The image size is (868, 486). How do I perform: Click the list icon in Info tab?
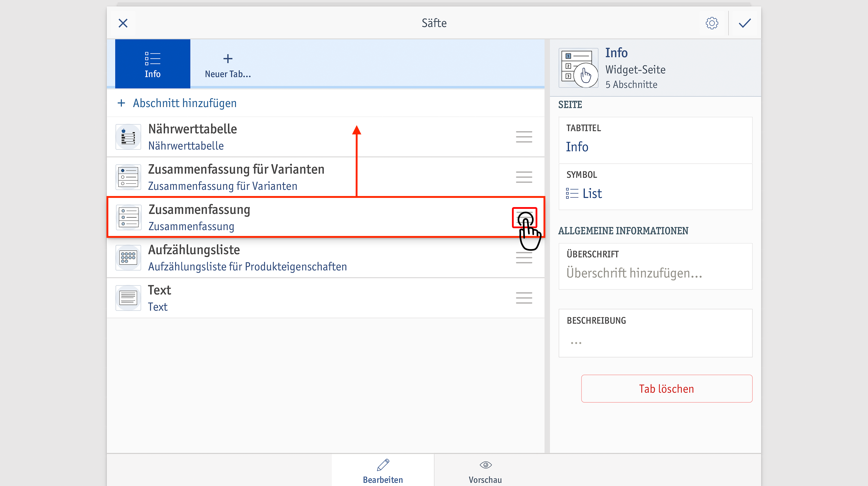pos(153,59)
